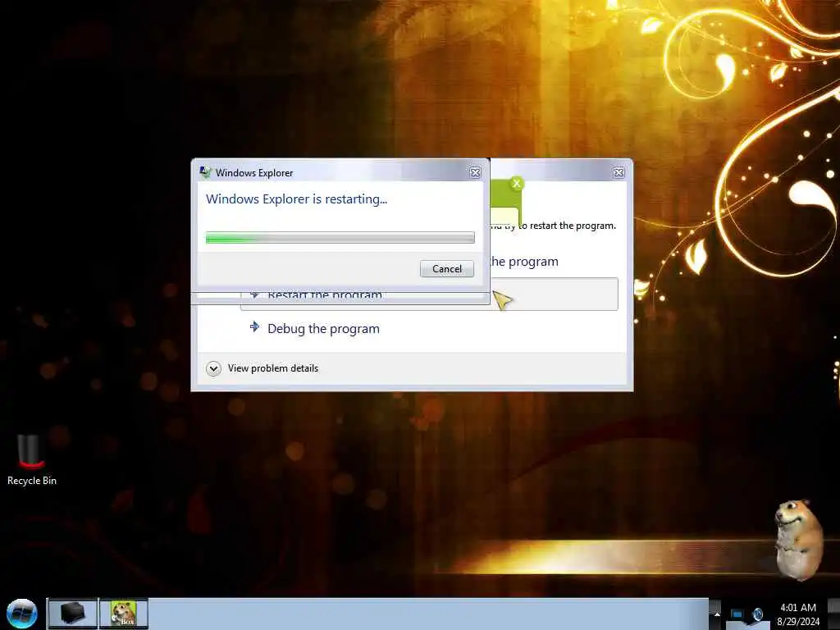Expand View problem details

tap(213, 368)
